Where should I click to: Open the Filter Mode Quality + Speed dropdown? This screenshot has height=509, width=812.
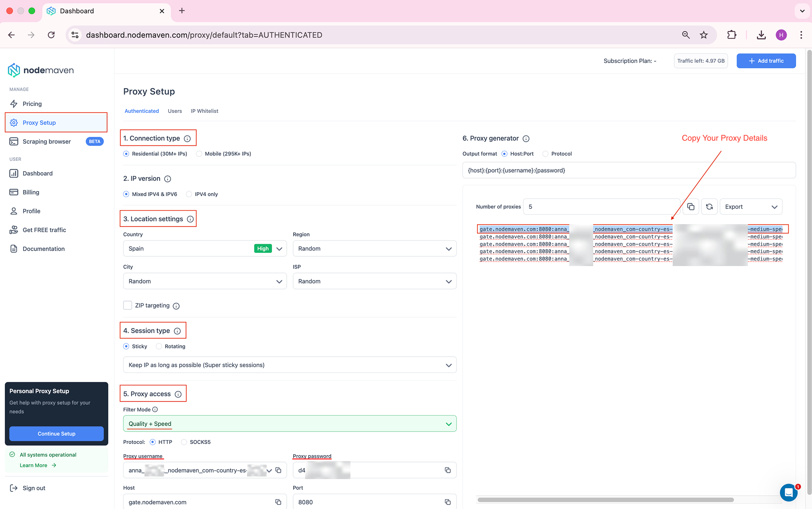coord(289,423)
